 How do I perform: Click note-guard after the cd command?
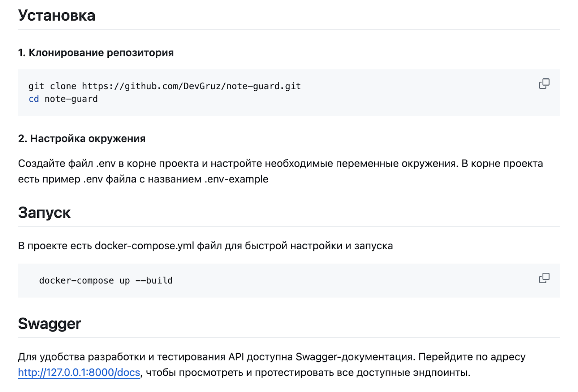[x=71, y=99]
